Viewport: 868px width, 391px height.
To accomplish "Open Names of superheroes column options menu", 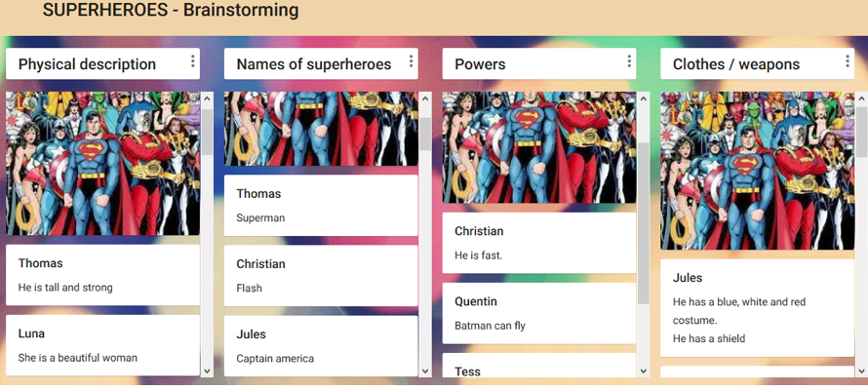I will coord(412,62).
